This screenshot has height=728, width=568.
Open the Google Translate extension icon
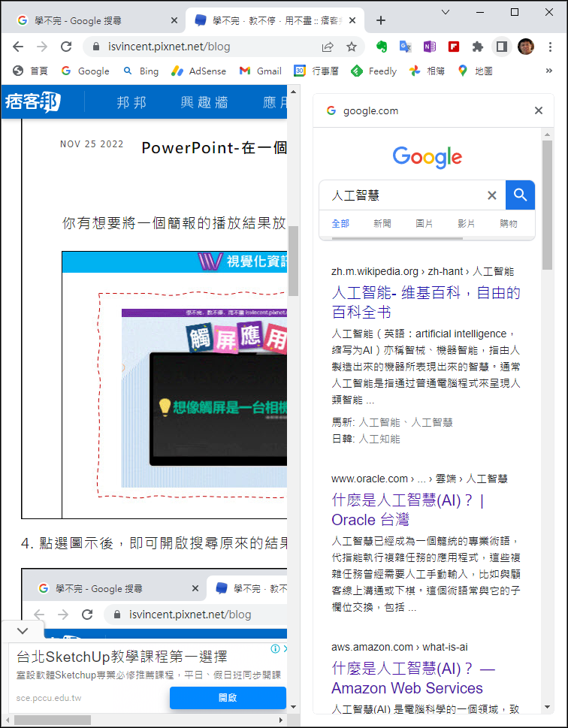point(406,47)
